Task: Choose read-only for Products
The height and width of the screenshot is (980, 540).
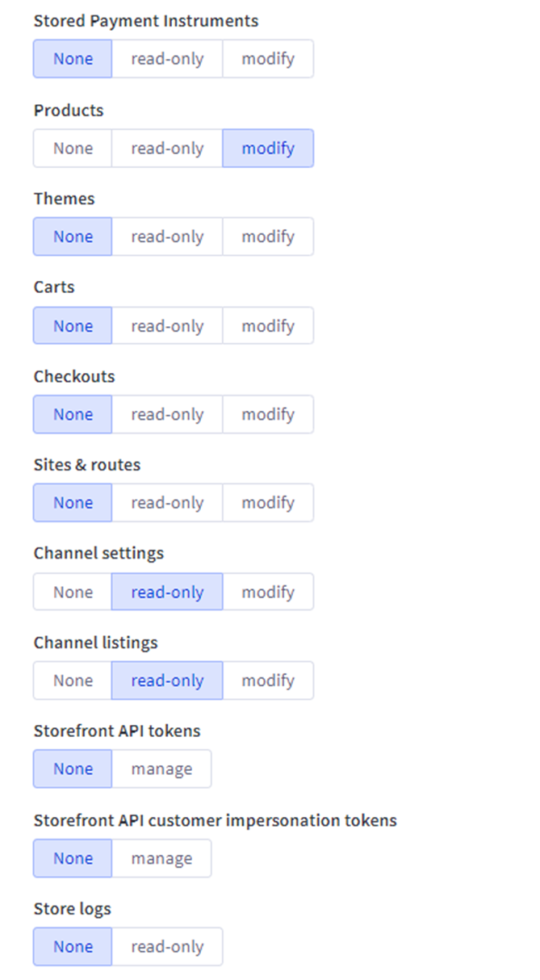Action: click(167, 149)
